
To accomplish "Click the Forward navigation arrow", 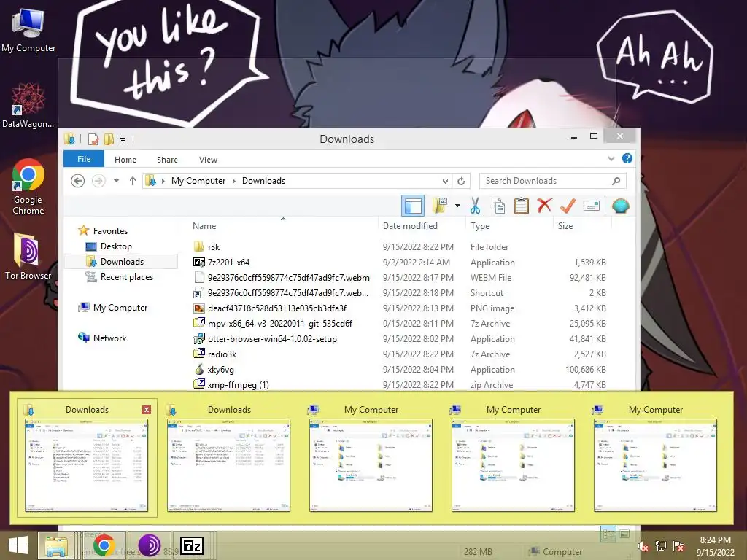I will [x=98, y=181].
